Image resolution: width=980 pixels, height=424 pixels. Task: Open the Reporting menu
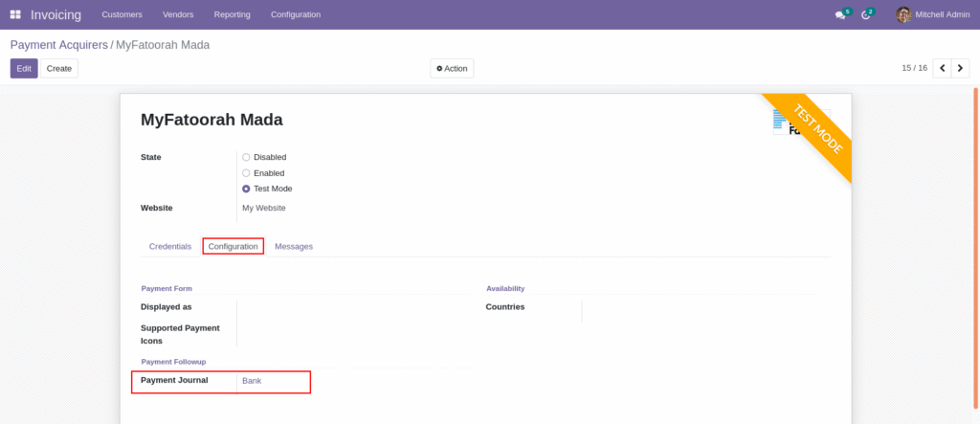pyautogui.click(x=233, y=14)
